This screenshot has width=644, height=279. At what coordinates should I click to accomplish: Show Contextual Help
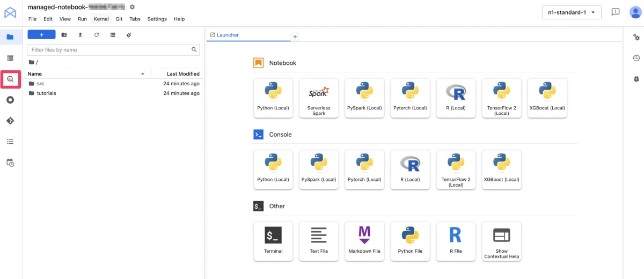click(501, 241)
